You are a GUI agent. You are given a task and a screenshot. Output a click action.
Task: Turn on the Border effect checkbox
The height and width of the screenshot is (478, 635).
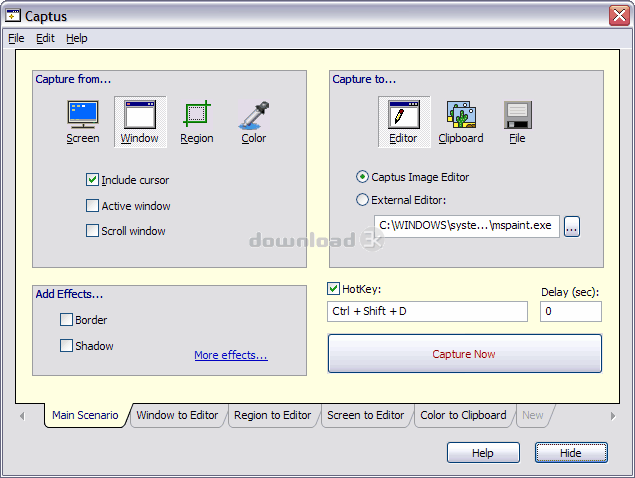click(x=66, y=320)
